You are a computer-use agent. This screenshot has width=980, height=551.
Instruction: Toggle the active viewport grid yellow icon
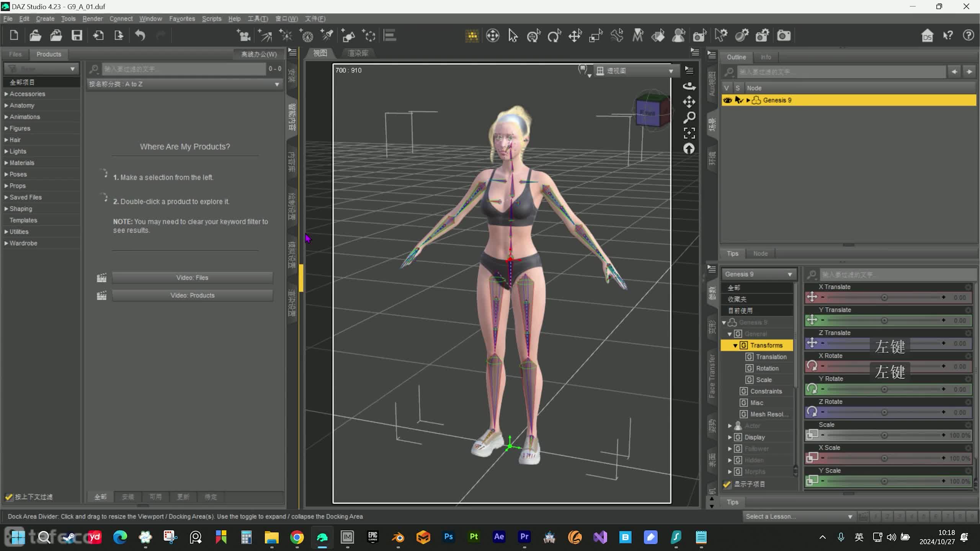(472, 36)
